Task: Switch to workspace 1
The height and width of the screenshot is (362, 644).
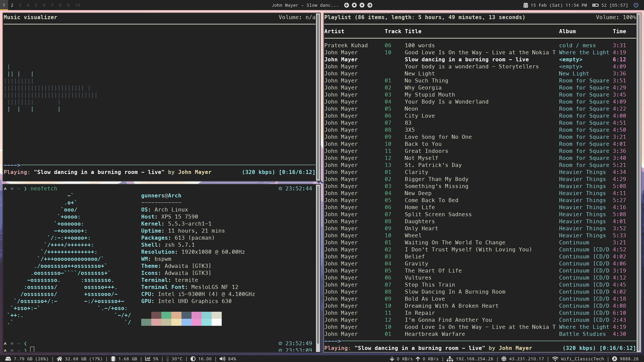Action: pos(4,5)
